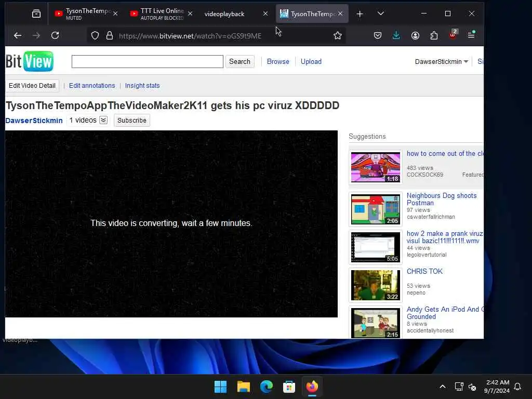Close the videoplayback tab

(265, 14)
